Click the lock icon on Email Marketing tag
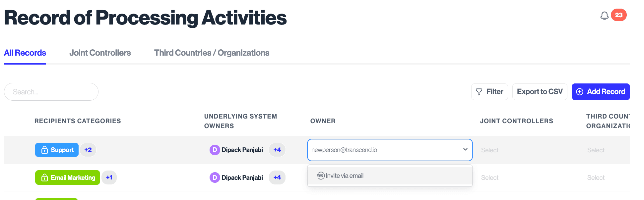This screenshot has width=644, height=200. tap(44, 178)
